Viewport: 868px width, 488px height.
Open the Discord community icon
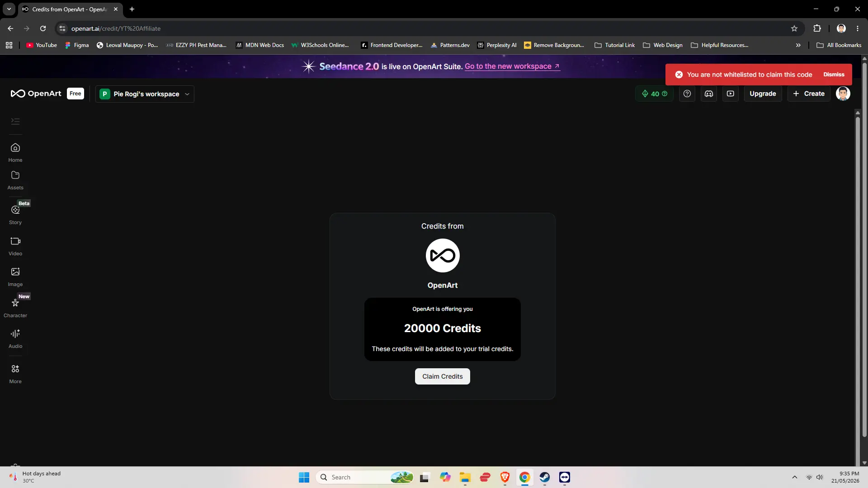pyautogui.click(x=709, y=94)
